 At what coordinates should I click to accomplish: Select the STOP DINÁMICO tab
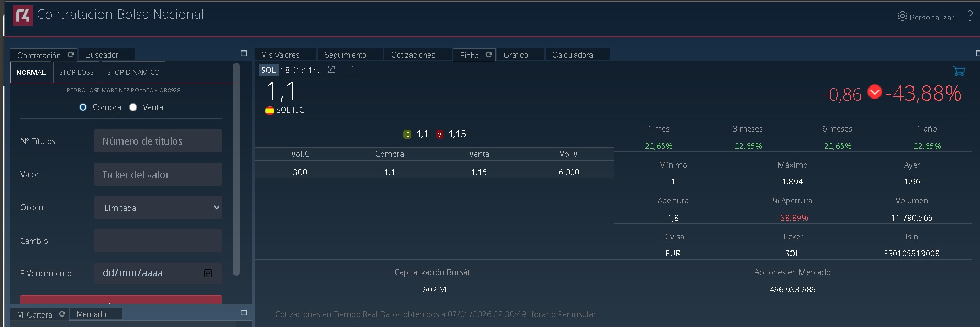tap(133, 72)
